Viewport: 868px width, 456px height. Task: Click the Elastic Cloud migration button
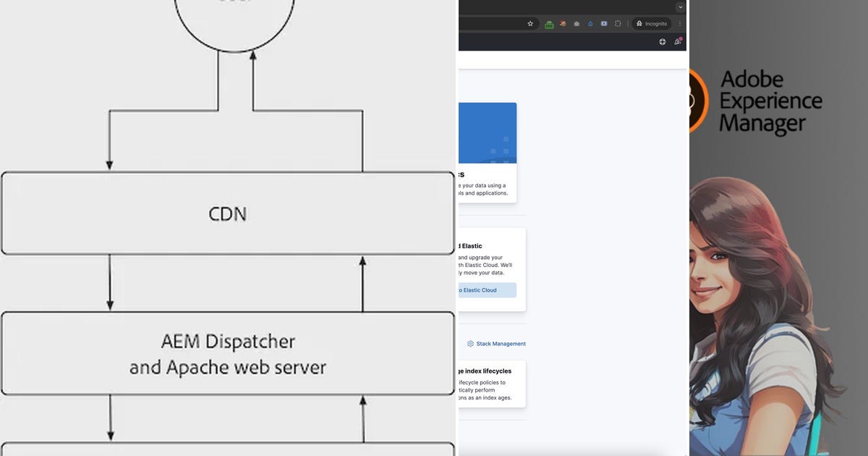(x=486, y=290)
